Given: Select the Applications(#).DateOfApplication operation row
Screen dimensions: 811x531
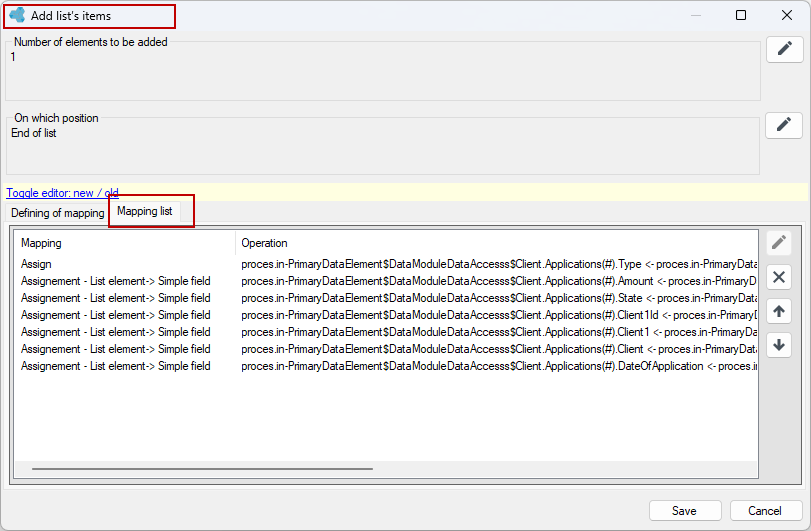Looking at the screenshot, I should click(385, 367).
